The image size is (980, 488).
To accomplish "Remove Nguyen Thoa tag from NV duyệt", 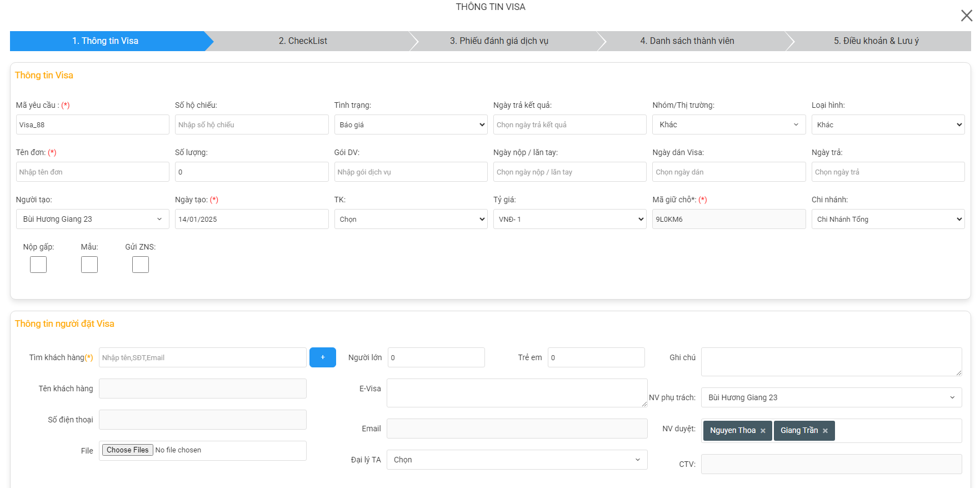I will (x=763, y=431).
